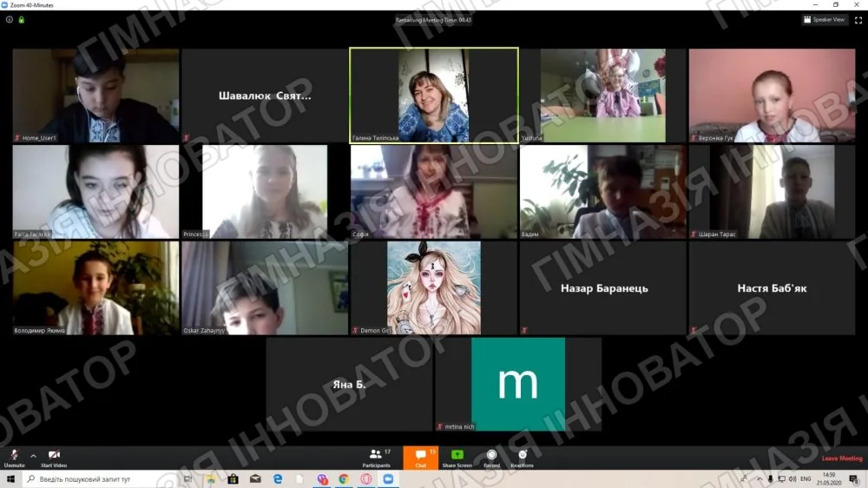The height and width of the screenshot is (488, 868).
Task: Open Zoom app from Windows taskbar
Action: (x=388, y=479)
